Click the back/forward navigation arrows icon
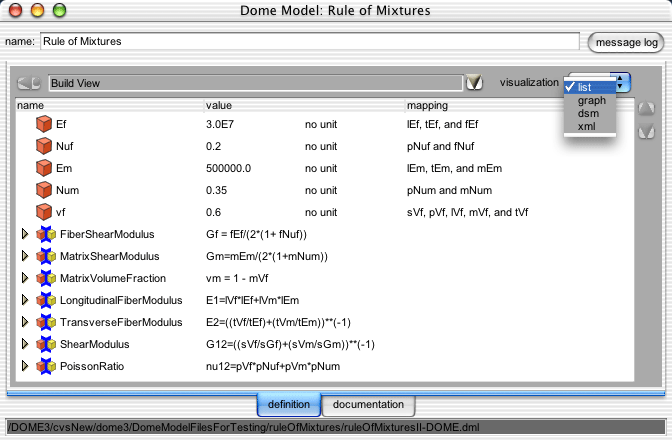 tap(29, 83)
